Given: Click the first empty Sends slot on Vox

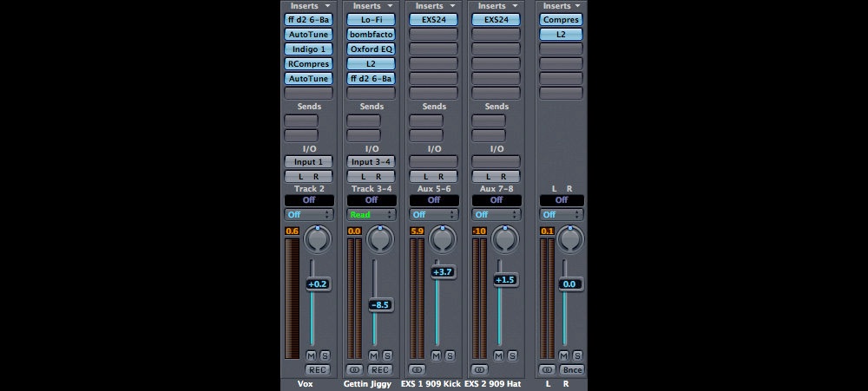Looking at the screenshot, I should (x=301, y=121).
